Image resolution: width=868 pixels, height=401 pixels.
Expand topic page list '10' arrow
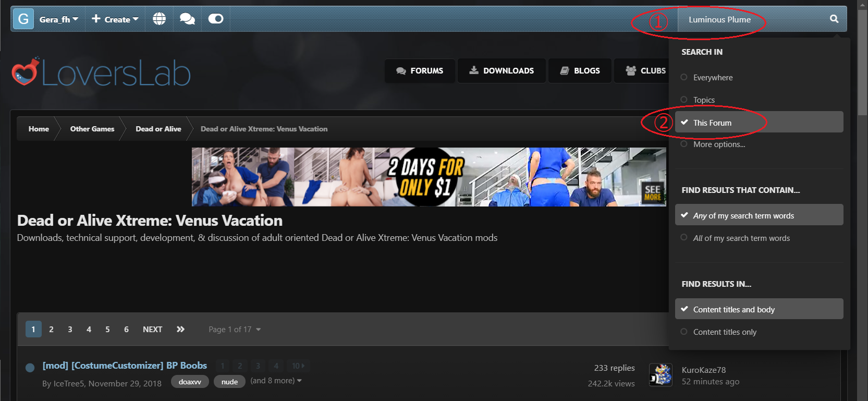point(298,366)
